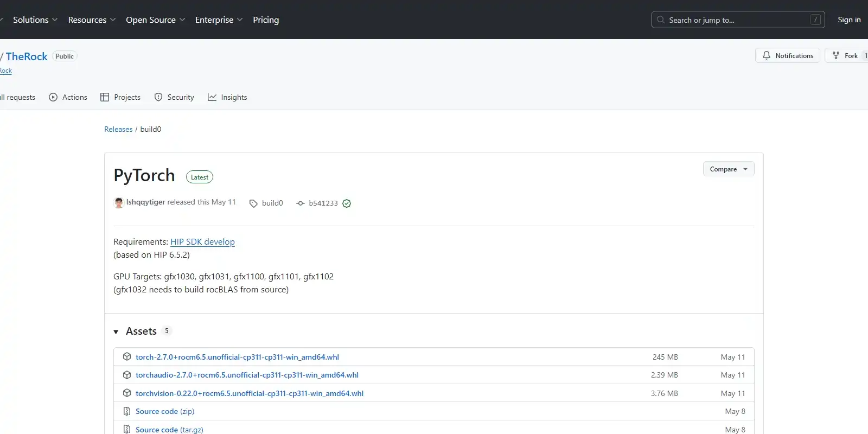Click the Notifications bell button
This screenshot has height=434, width=868.
click(787, 55)
